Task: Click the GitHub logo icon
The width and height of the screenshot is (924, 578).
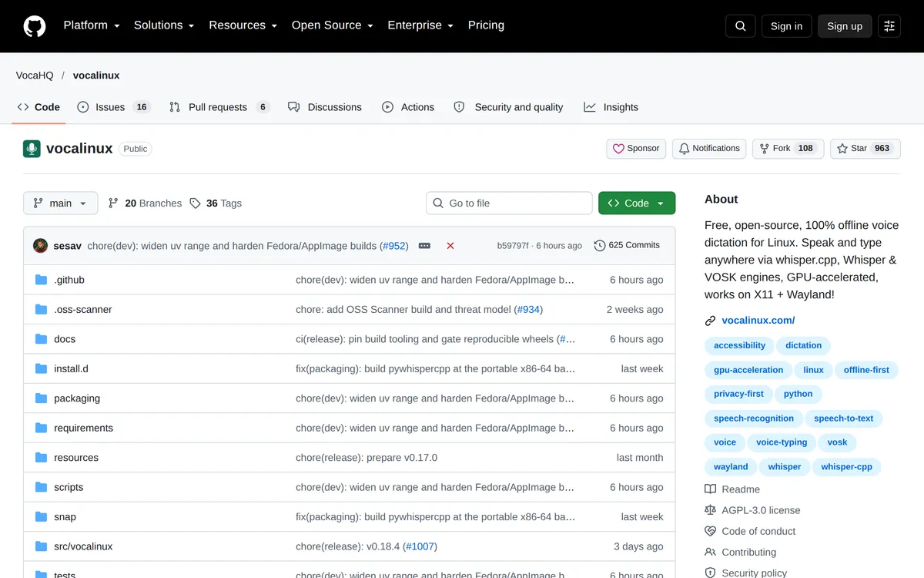Action: coord(35,26)
